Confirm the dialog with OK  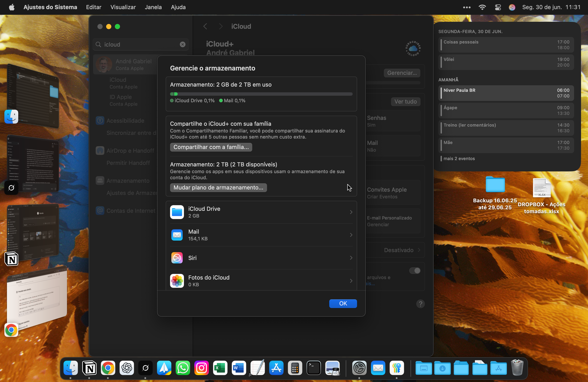click(343, 303)
